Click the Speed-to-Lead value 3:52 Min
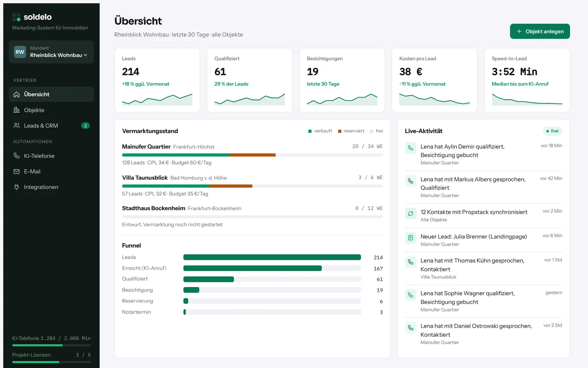 pos(514,71)
